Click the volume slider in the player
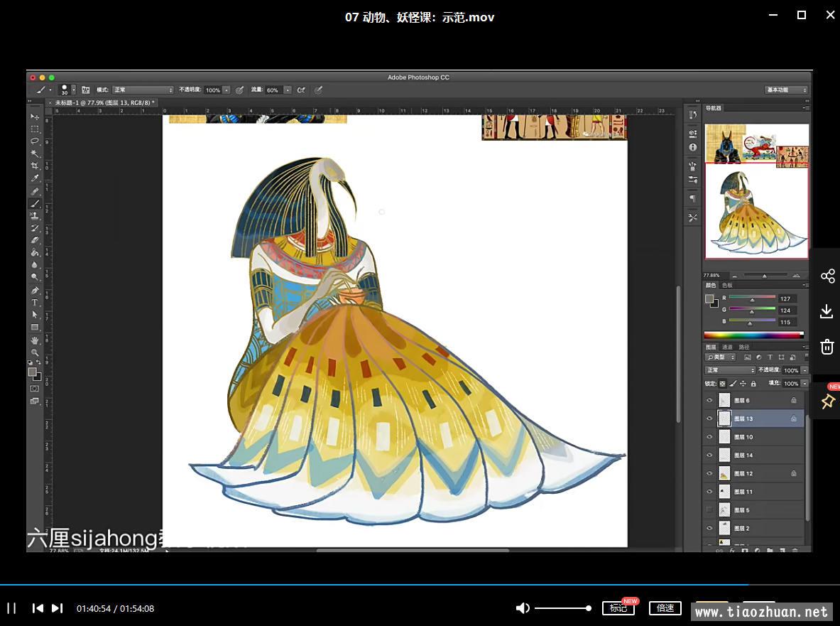 click(562, 608)
